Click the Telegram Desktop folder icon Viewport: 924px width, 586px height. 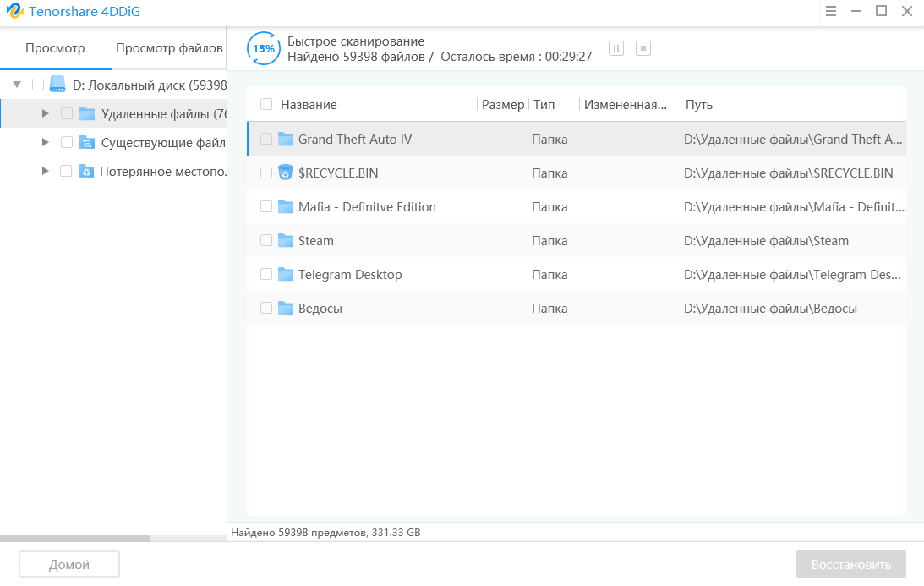point(286,274)
